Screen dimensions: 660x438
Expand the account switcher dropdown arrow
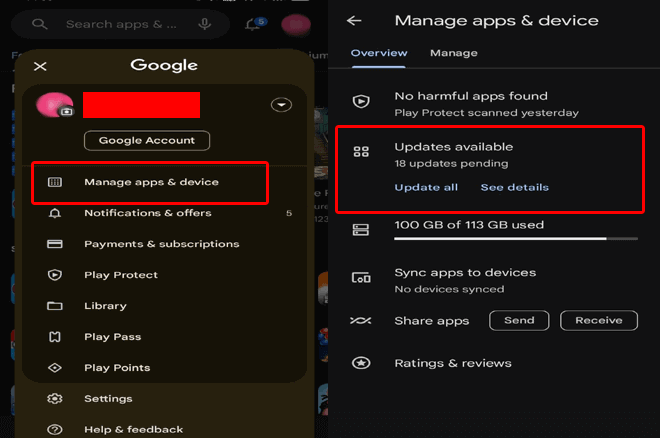(281, 105)
